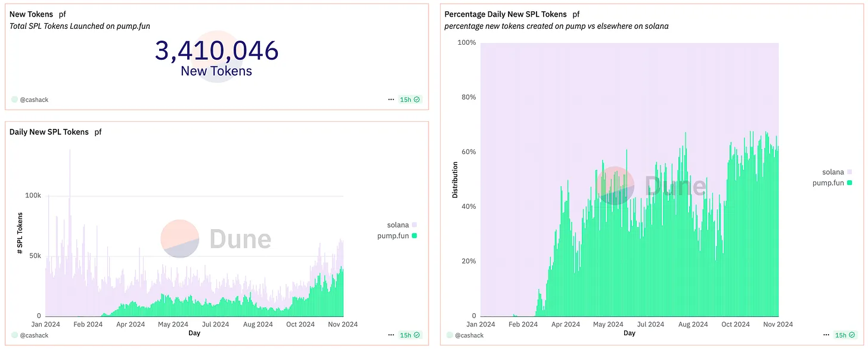Click 15h refresh status badge in Daily New SPL Tokens panel
The image size is (868, 349).
410,335
